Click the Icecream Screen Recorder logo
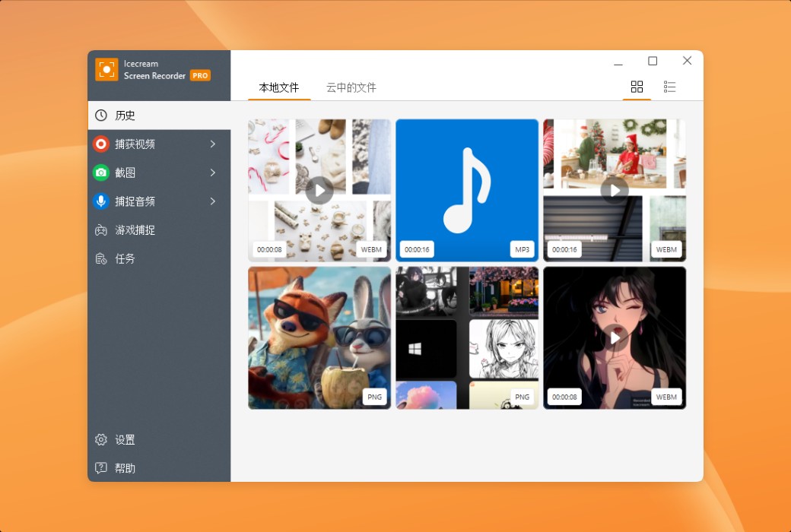 pyautogui.click(x=106, y=69)
